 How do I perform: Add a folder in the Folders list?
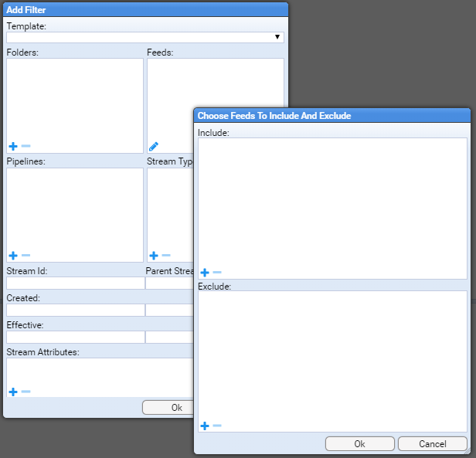12,146
